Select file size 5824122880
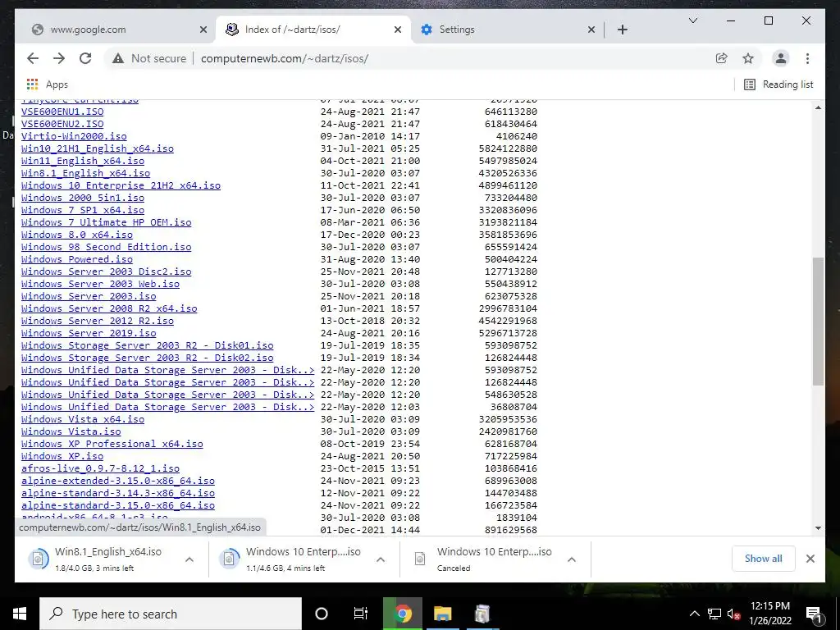This screenshot has width=840, height=630. coord(508,148)
